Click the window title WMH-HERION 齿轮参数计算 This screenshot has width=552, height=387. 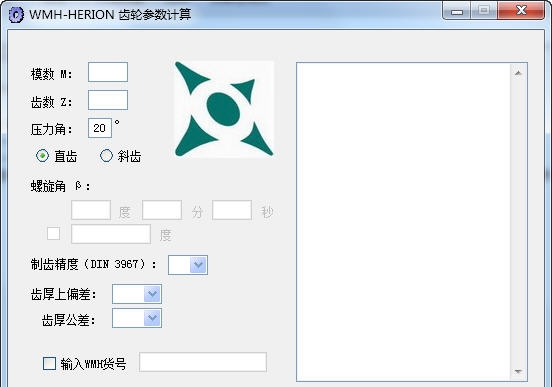110,15
